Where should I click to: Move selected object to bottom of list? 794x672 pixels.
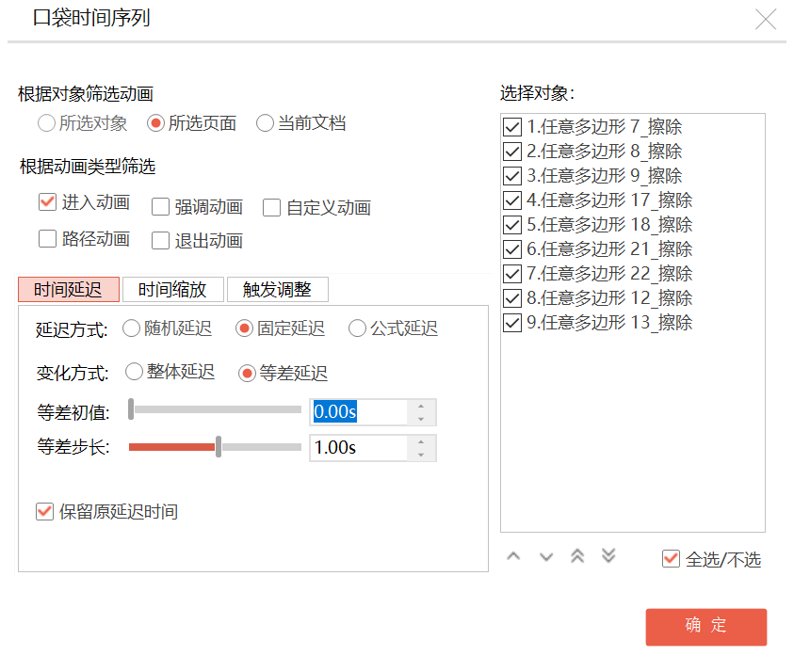(608, 555)
